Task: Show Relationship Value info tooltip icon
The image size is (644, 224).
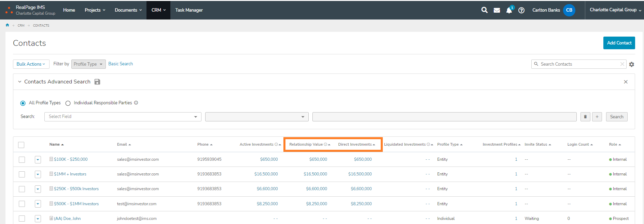Action: (x=325, y=144)
